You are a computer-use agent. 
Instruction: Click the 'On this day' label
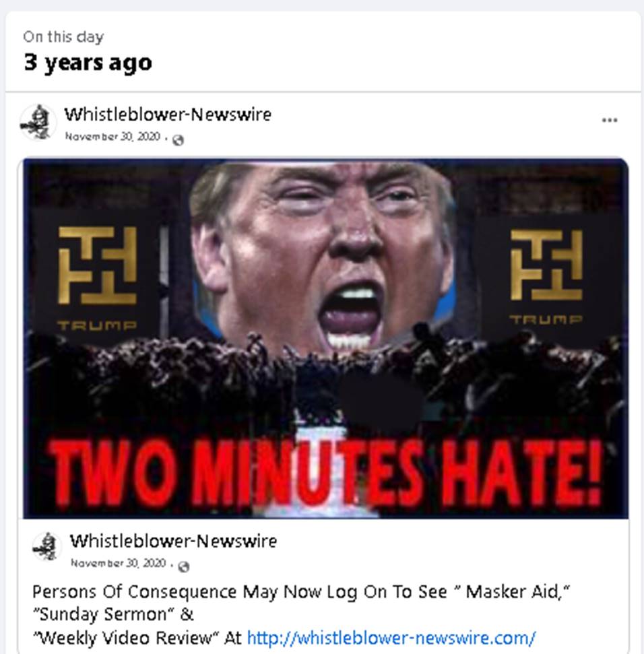point(63,36)
